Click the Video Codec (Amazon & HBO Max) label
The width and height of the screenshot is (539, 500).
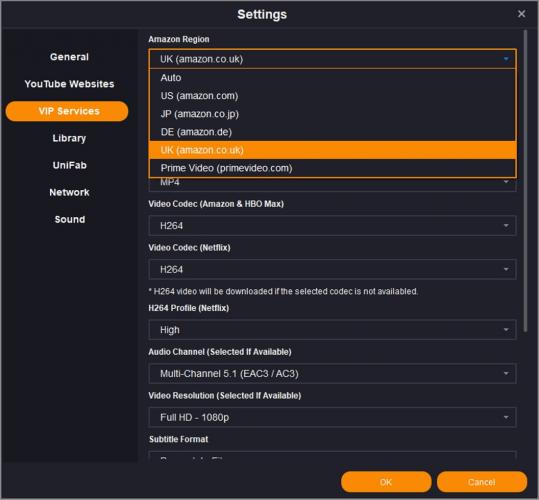216,204
